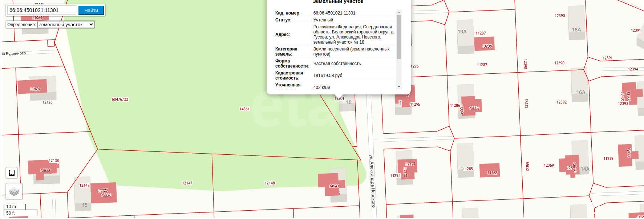Select red building 13122 on map
Viewport: 644px width, 219px height.
tap(489, 170)
